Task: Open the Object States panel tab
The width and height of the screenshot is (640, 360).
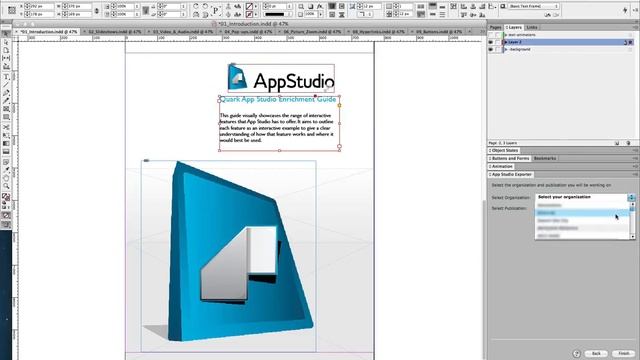Action: [504, 151]
